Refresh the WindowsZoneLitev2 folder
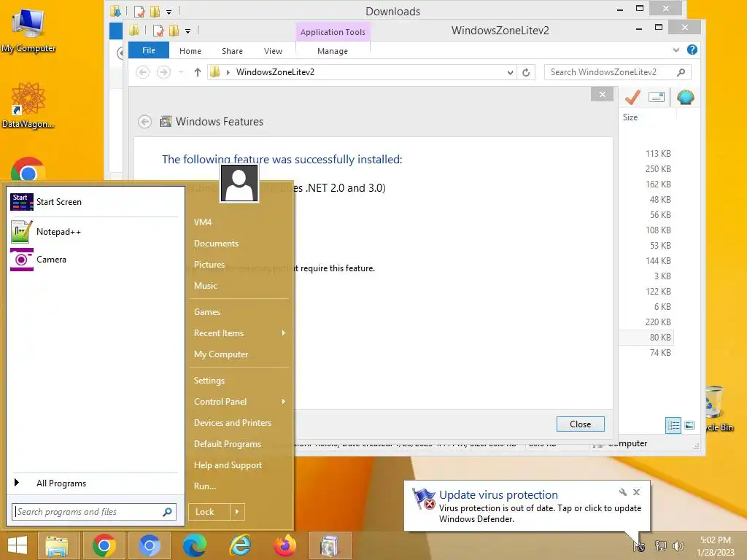This screenshot has width=747, height=560. point(526,72)
